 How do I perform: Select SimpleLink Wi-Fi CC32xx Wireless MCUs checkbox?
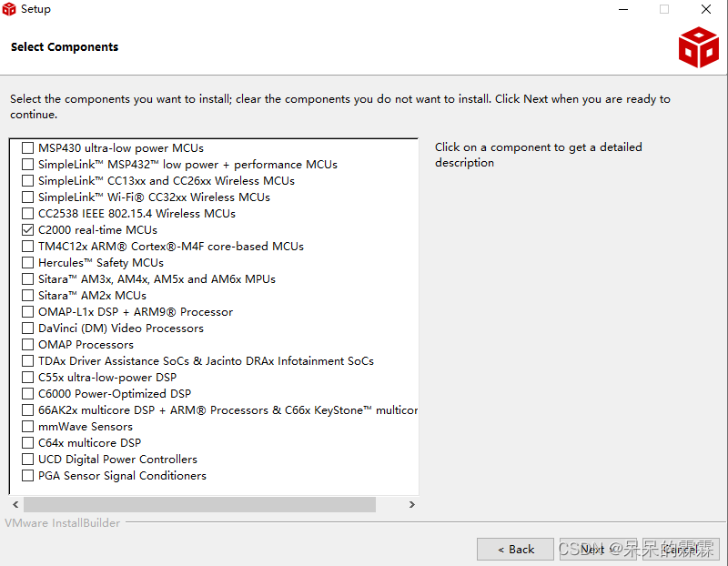pos(28,197)
